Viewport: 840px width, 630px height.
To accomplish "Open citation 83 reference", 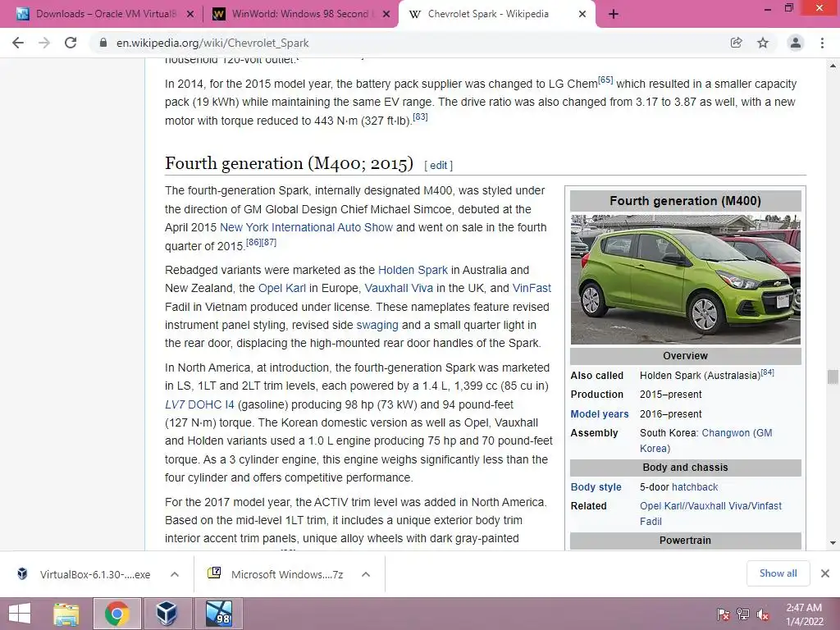I will point(420,116).
